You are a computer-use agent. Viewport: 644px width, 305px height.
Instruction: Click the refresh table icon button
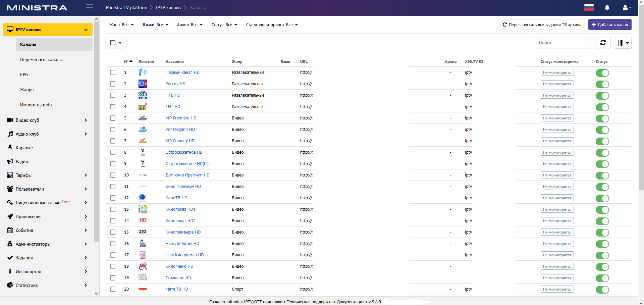pyautogui.click(x=603, y=43)
